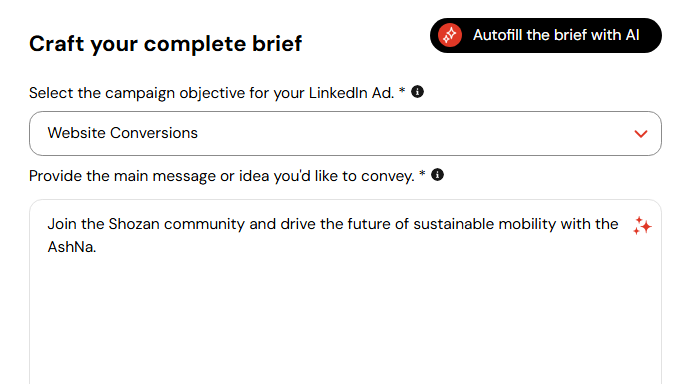Image resolution: width=687 pixels, height=384 pixels.
Task: Focus the main message text area
Action: (x=345, y=292)
